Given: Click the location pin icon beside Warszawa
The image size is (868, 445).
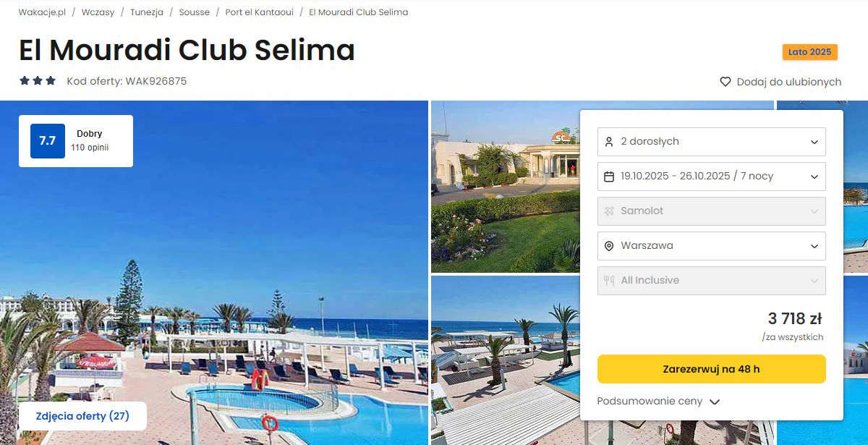Looking at the screenshot, I should point(609,246).
